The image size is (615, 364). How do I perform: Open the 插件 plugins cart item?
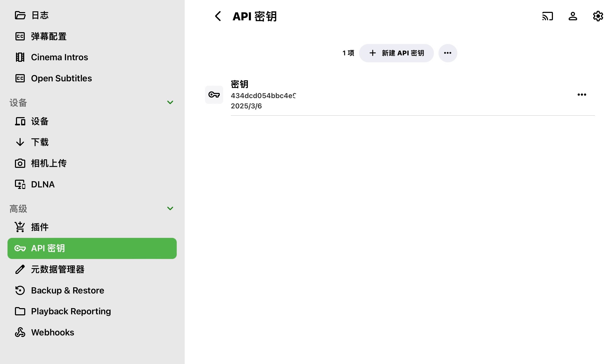(40, 227)
